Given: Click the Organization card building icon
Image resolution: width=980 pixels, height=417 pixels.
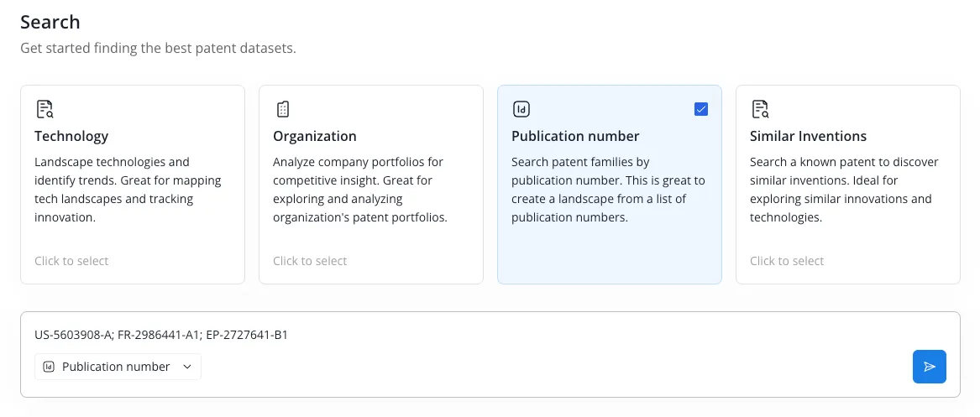Looking at the screenshot, I should [x=282, y=109].
